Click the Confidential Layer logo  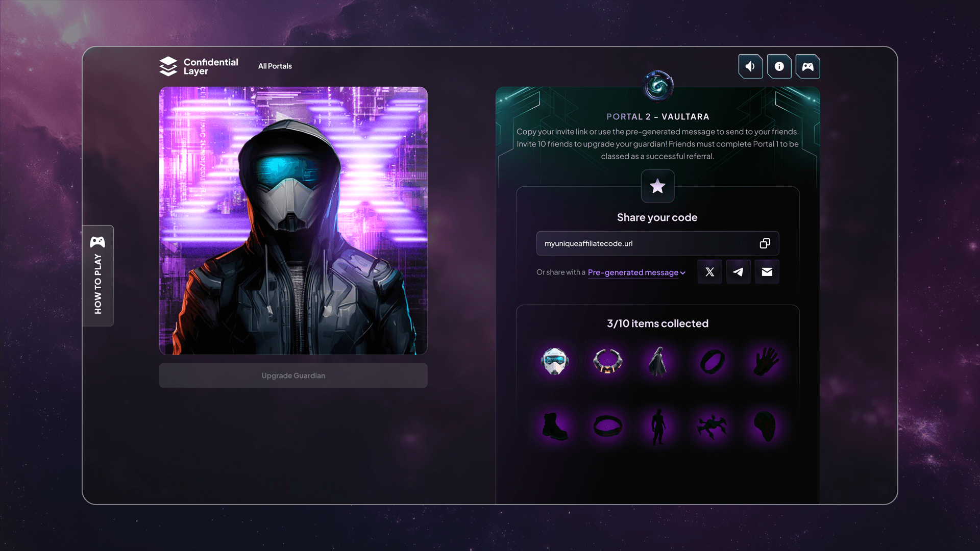[x=199, y=66]
